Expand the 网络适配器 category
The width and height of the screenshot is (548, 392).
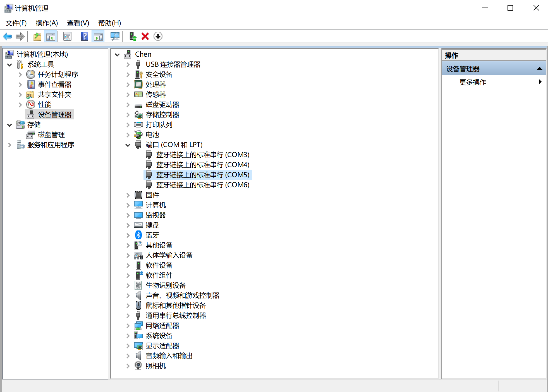[128, 326]
